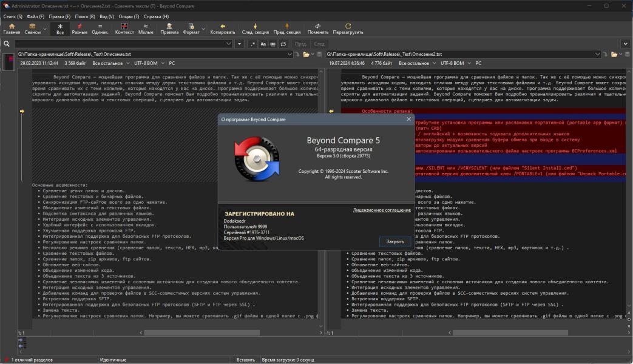Click the Главная home toolbar icon

click(12, 29)
